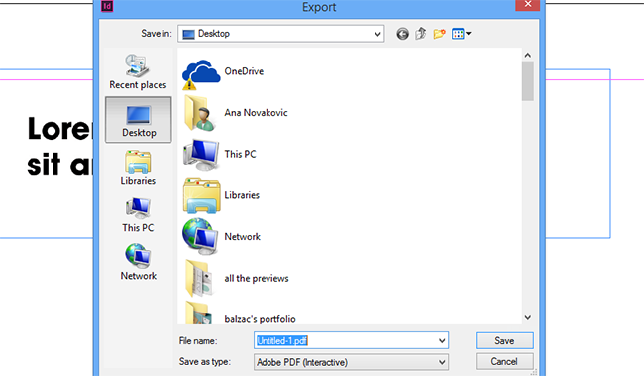Click the 'balzac's portfolio' label text
Viewport: 644px width, 376px height.
260,319
